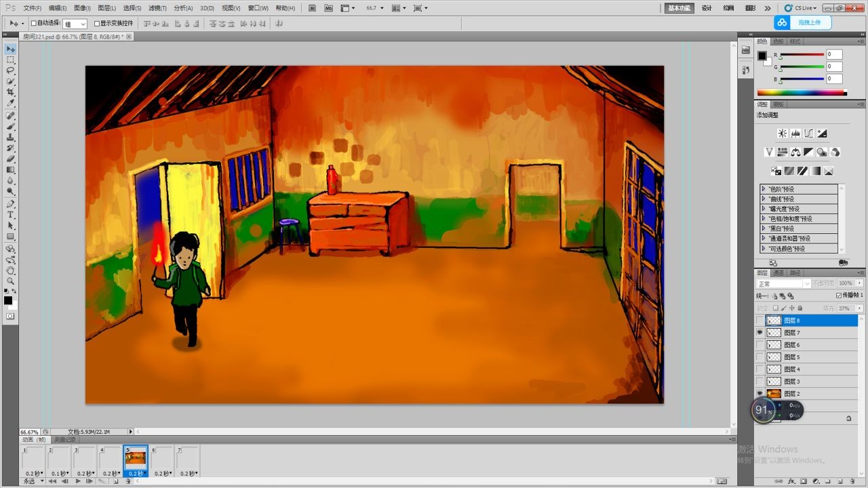Play the frame animation
The image size is (868, 488).
[x=78, y=481]
